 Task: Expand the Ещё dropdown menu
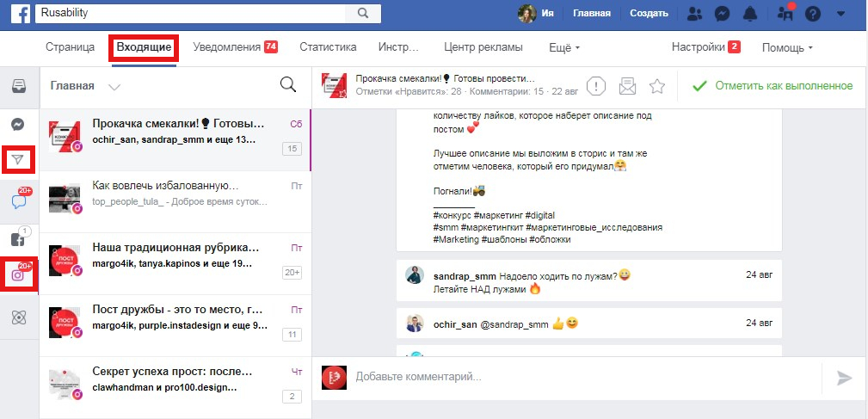click(564, 47)
